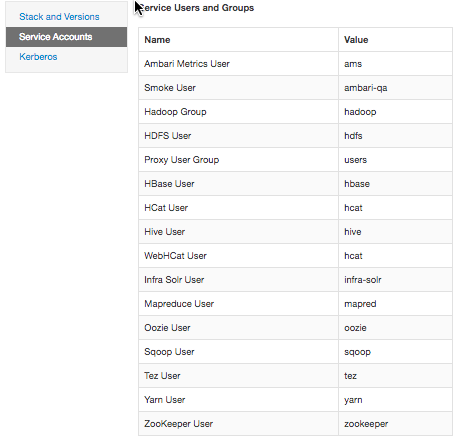
Task: Click the oozie value cell
Action: point(395,328)
